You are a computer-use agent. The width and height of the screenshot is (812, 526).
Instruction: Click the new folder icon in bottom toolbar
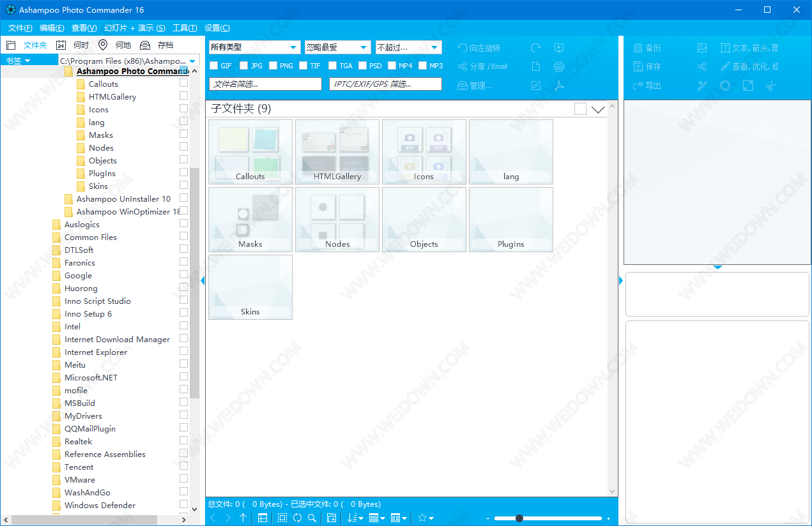click(x=332, y=518)
